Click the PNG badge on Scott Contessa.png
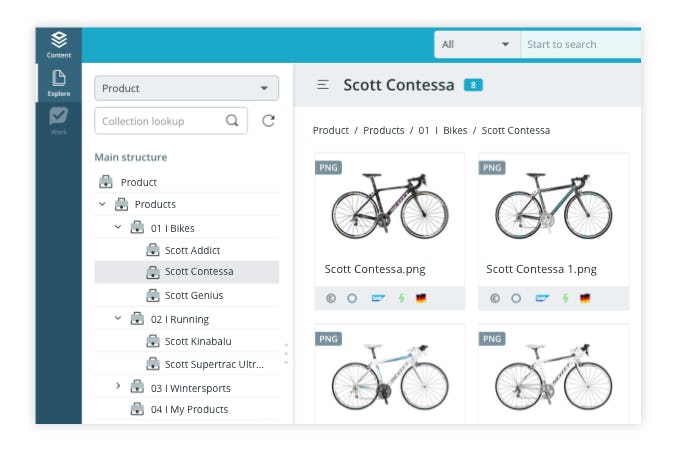 click(x=328, y=168)
